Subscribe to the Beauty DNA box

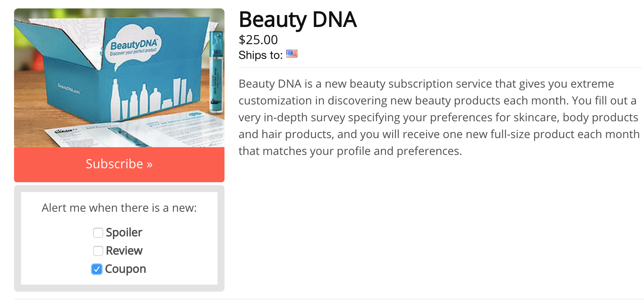119,164
